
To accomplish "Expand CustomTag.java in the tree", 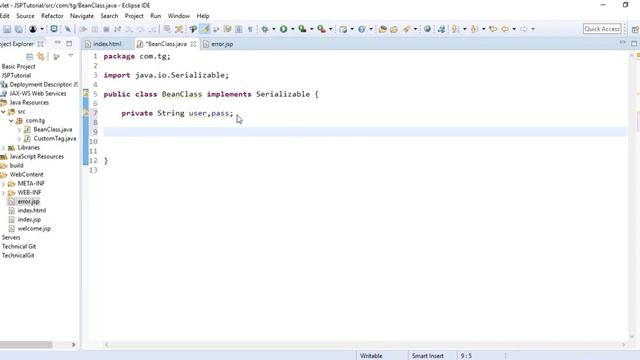I will pos(19,139).
